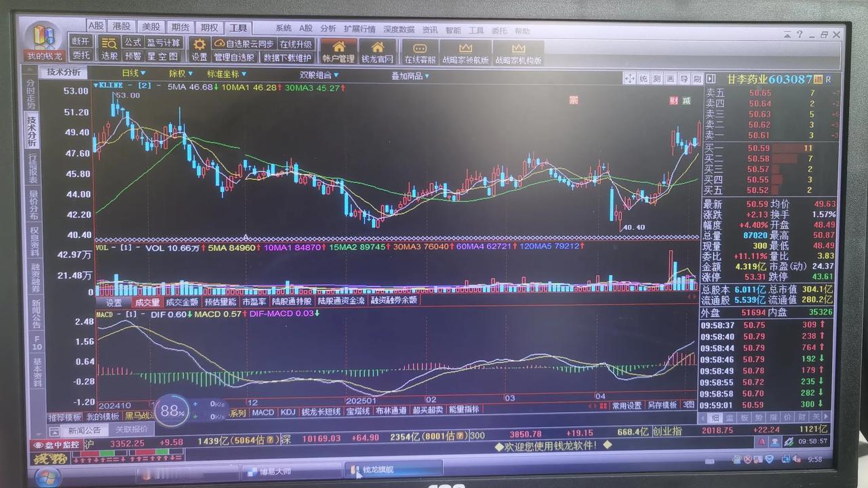Switch to 期权 options tab
Screen dimensions: 868x488
coord(209,27)
